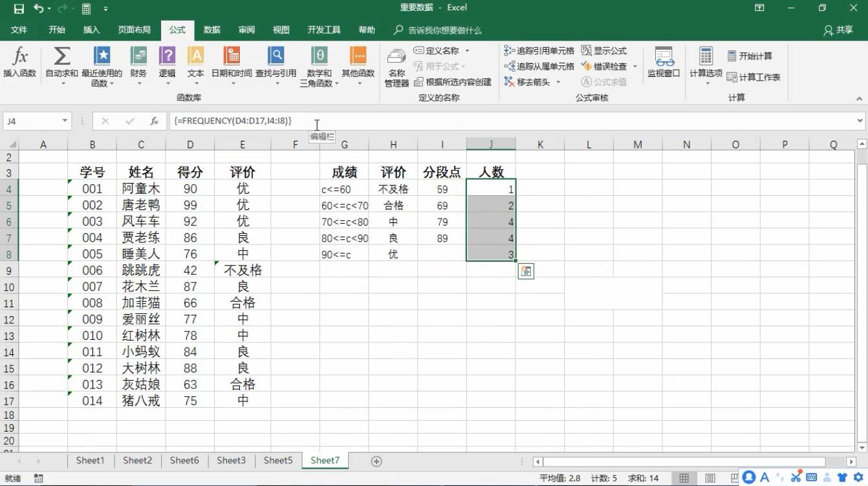Open the 其他函数 icon
The width and height of the screenshot is (868, 486).
pos(358,56)
